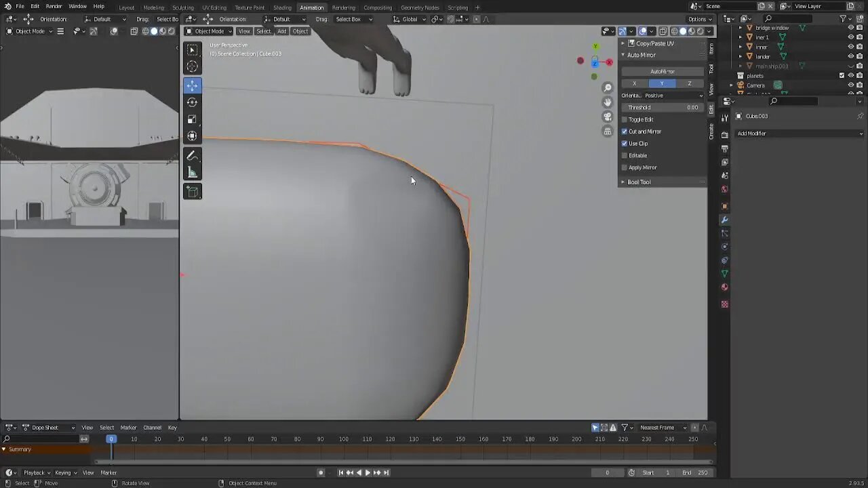Activate the Move tool
Image resolution: width=868 pixels, height=488 pixels.
click(193, 85)
